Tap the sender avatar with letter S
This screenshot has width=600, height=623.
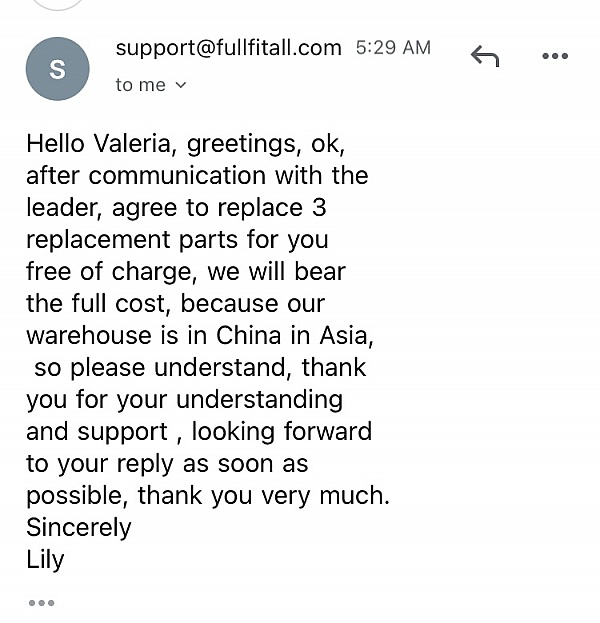coord(57,68)
